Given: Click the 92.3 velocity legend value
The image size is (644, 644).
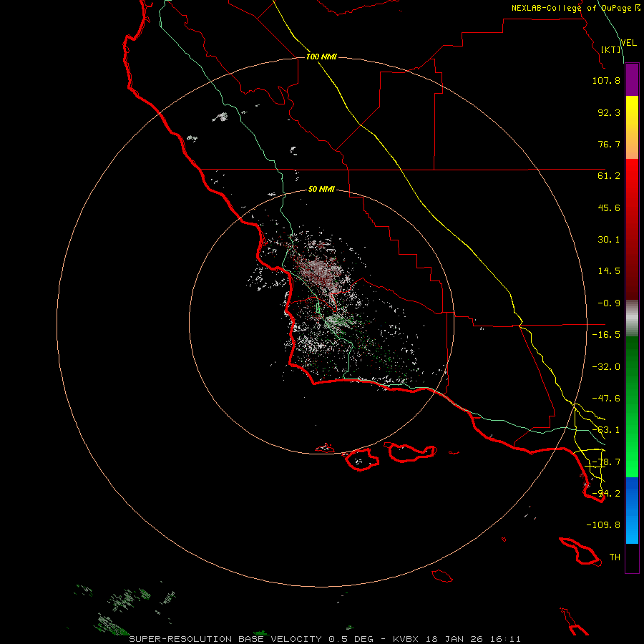Looking at the screenshot, I should click(x=609, y=112).
